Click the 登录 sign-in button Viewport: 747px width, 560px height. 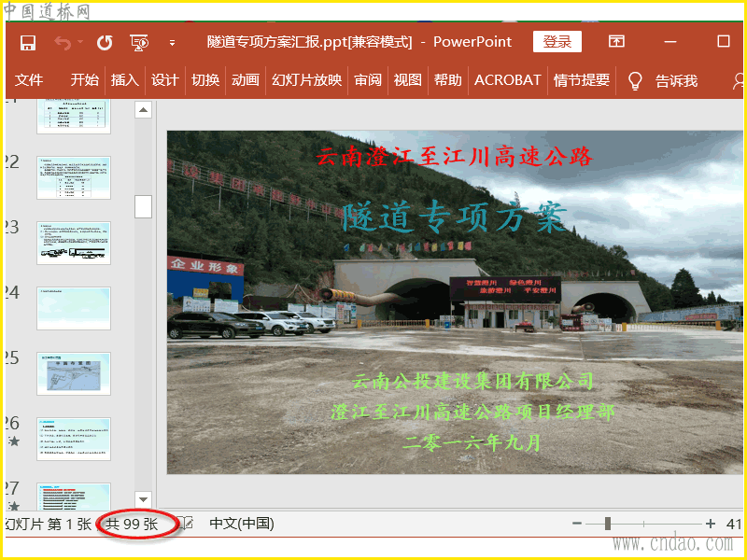point(557,41)
